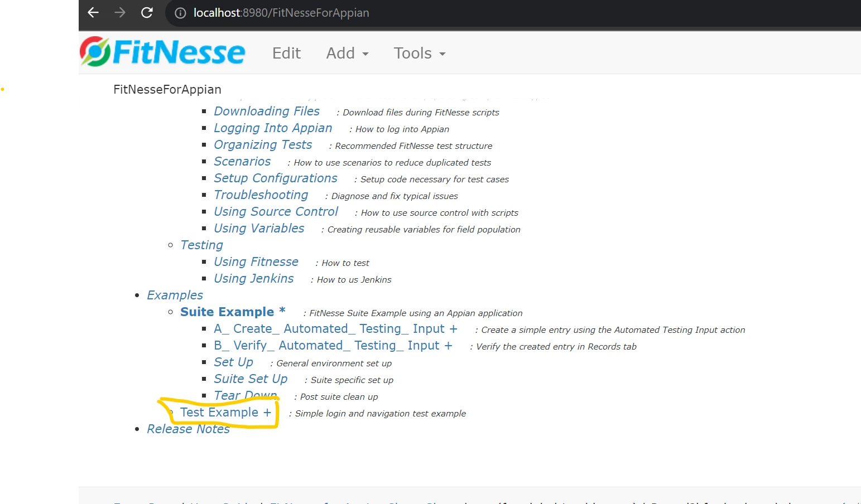Image resolution: width=861 pixels, height=504 pixels.
Task: Open B_ Verify_ Automated_ Testing_ Input test
Action: [333, 346]
